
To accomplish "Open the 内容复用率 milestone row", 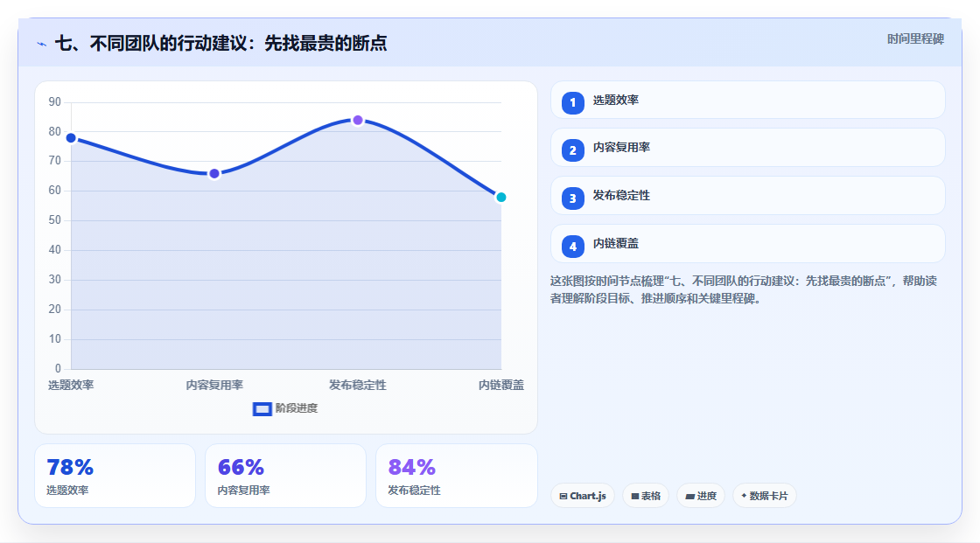I will click(747, 148).
